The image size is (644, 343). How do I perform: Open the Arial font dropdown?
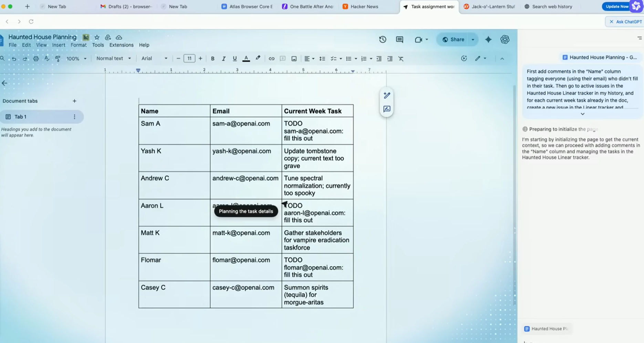pos(154,58)
